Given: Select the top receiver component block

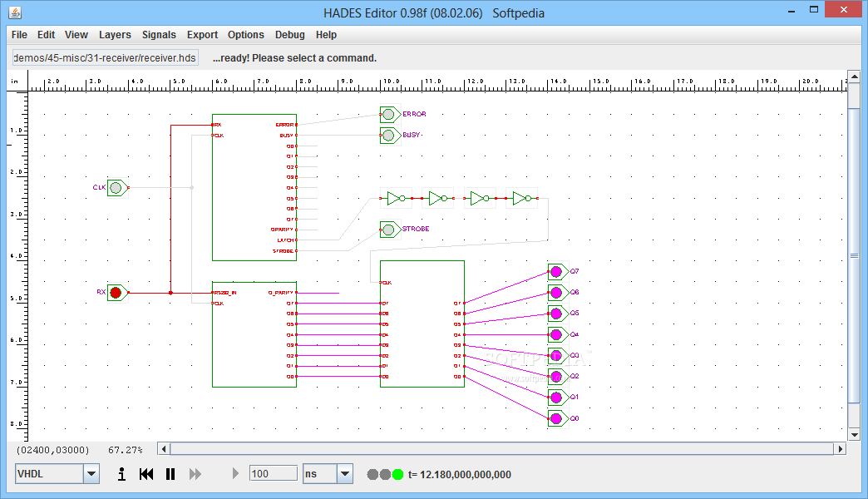Looking at the screenshot, I should point(254,188).
